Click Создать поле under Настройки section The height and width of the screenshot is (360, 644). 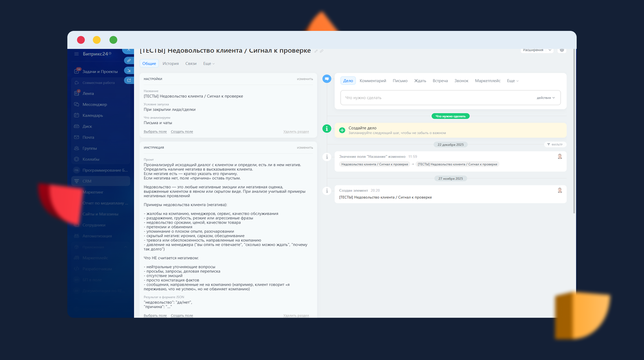(182, 132)
